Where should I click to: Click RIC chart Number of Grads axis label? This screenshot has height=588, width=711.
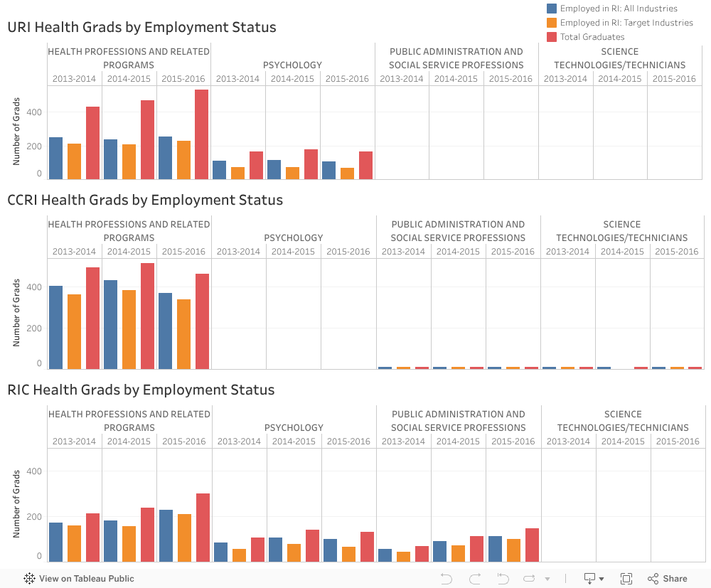click(x=16, y=504)
